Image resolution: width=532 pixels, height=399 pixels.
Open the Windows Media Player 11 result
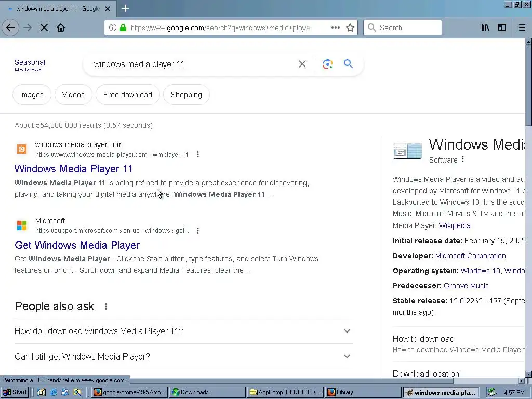click(73, 169)
